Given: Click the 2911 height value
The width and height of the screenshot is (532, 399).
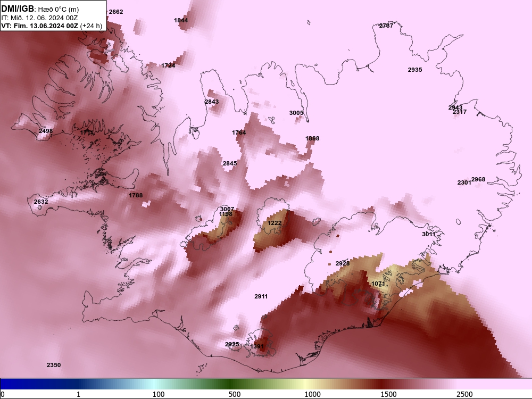Looking at the screenshot, I should [x=261, y=296].
